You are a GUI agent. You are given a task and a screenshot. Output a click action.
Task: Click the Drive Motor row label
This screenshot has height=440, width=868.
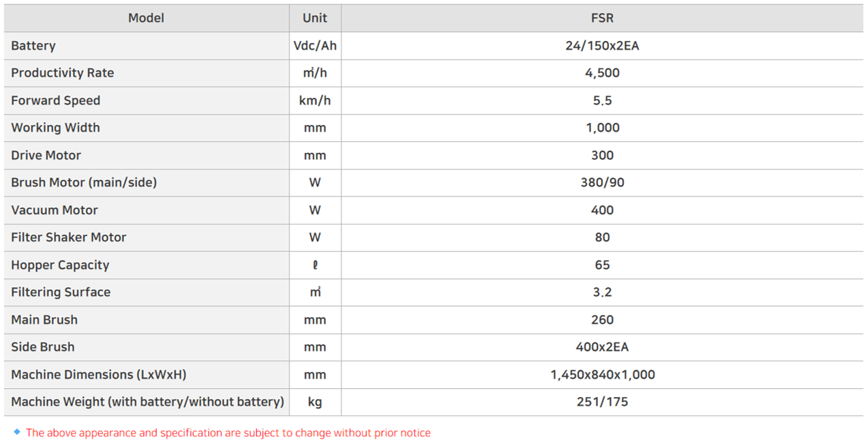[46, 156]
